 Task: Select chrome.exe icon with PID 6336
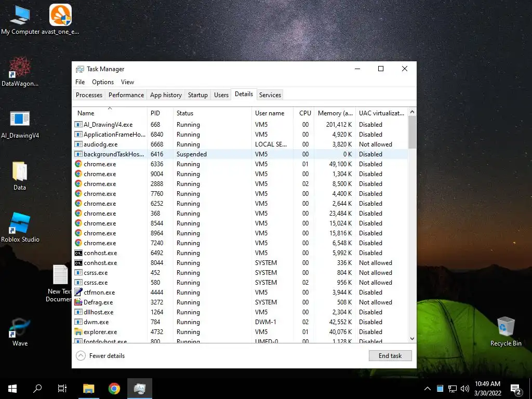pos(78,164)
